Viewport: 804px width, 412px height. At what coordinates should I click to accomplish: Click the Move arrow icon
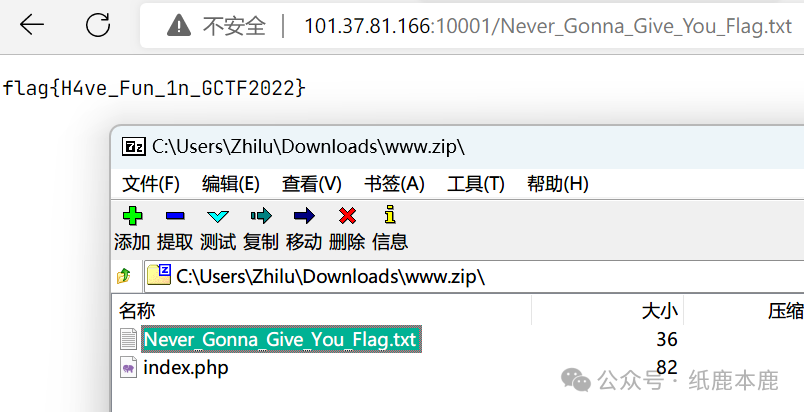coord(304,216)
